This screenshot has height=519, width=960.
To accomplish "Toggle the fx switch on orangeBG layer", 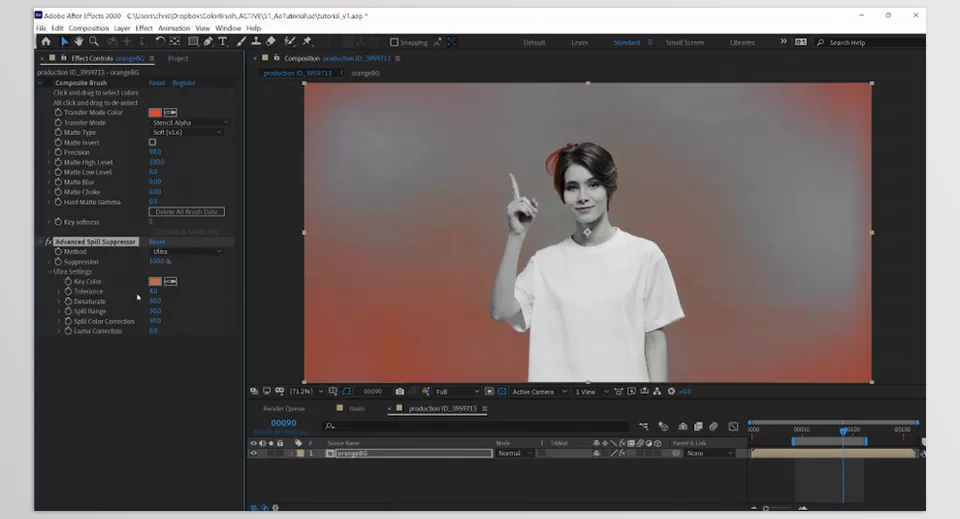I will pyautogui.click(x=621, y=454).
